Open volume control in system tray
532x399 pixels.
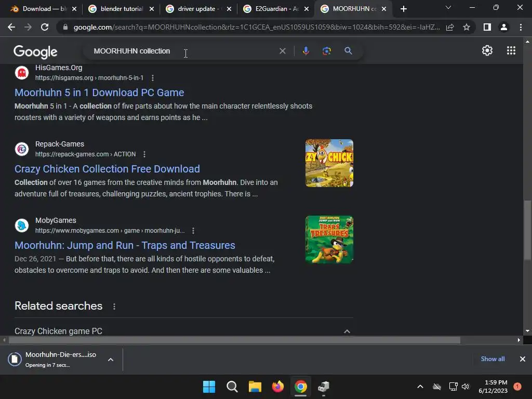(x=465, y=387)
